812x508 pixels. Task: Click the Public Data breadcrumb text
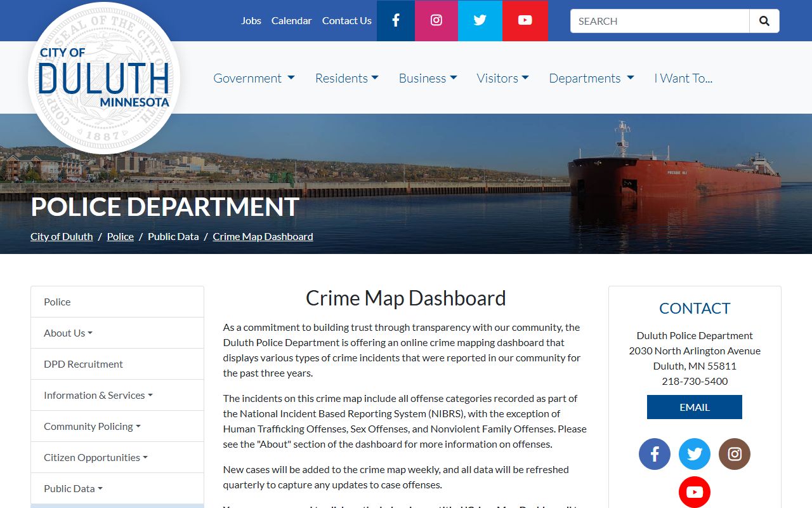click(173, 236)
